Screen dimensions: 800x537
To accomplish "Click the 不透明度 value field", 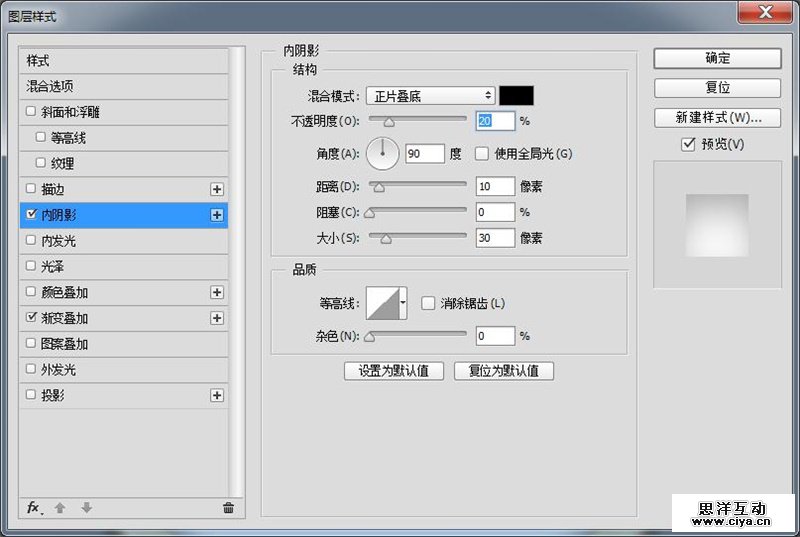I will click(x=495, y=121).
